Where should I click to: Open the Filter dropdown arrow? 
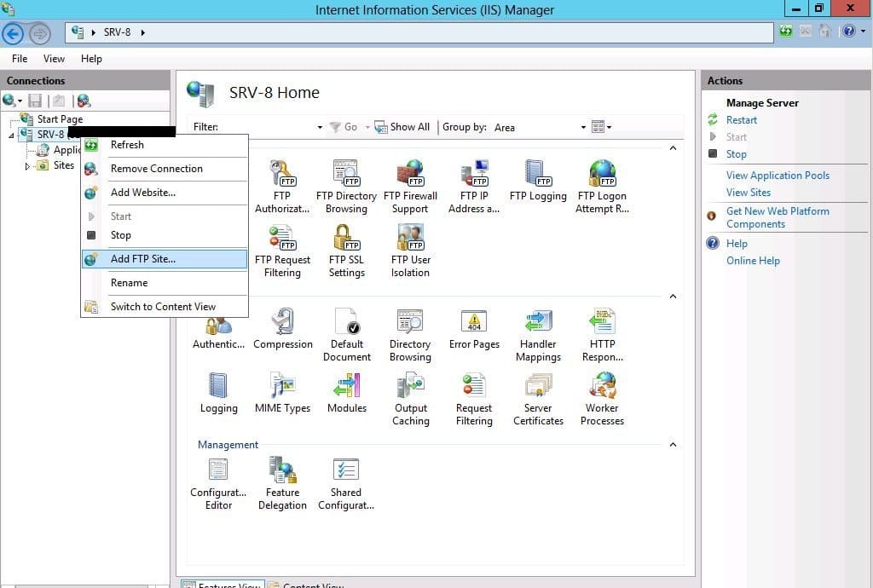[320, 127]
